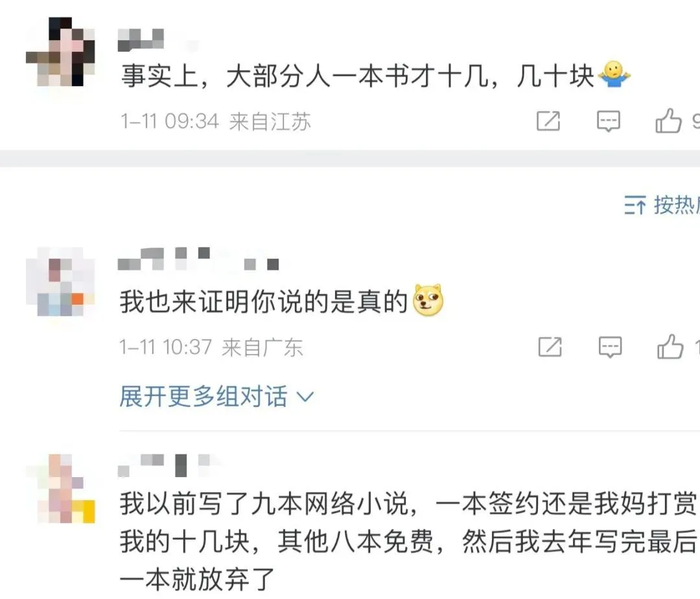This screenshot has width=700, height=599.
Task: Tap reply bubble icon on 广东 comment
Action: pyautogui.click(x=610, y=347)
